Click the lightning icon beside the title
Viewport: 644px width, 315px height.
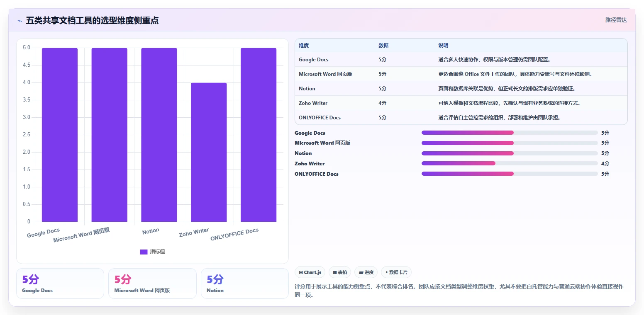(20, 20)
